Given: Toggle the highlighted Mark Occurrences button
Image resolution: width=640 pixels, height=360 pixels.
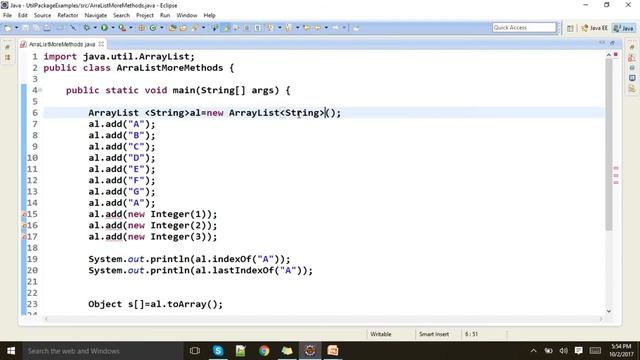Looking at the screenshot, I should pyautogui.click(x=226, y=28).
